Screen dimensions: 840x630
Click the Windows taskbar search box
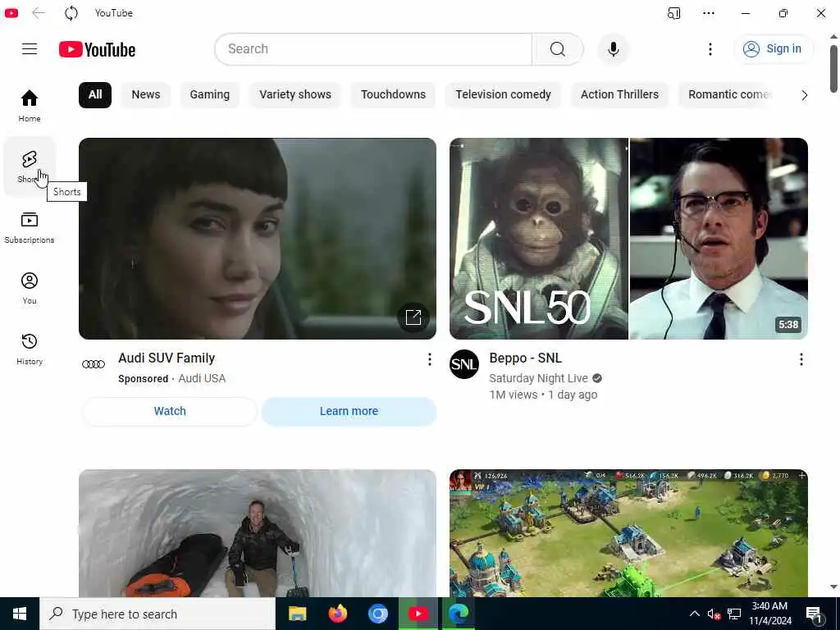pos(157,614)
